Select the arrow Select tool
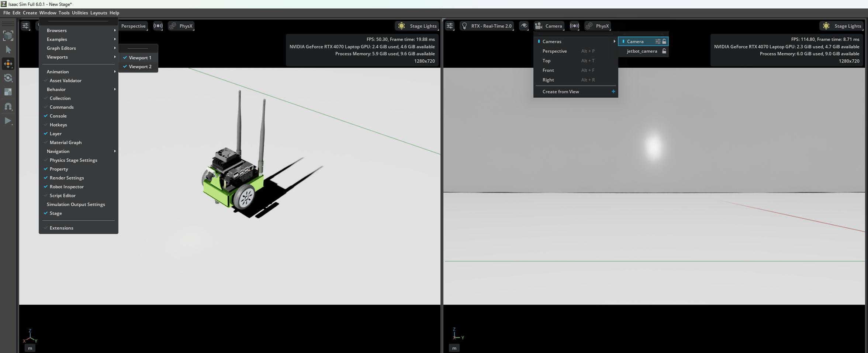The height and width of the screenshot is (353, 868). (x=8, y=50)
